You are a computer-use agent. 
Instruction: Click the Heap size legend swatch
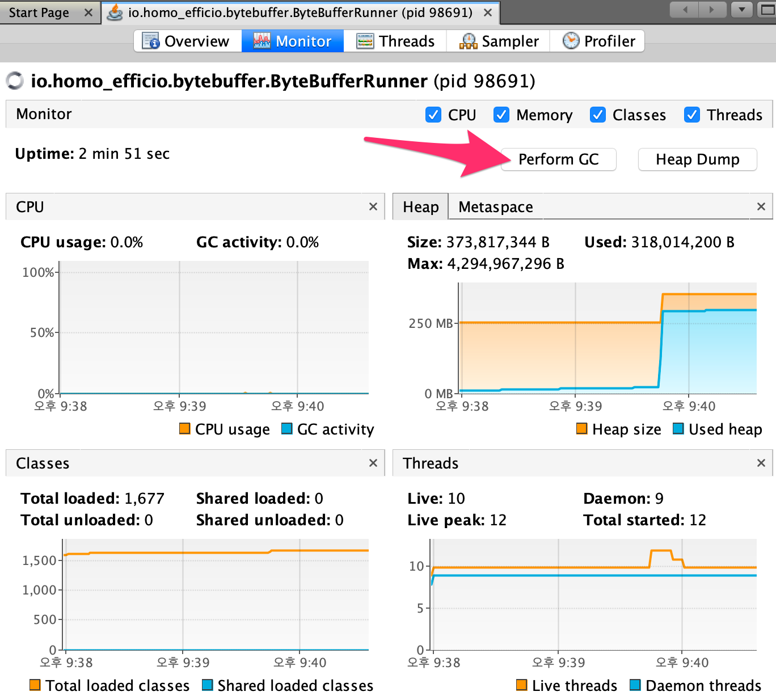tap(582, 428)
